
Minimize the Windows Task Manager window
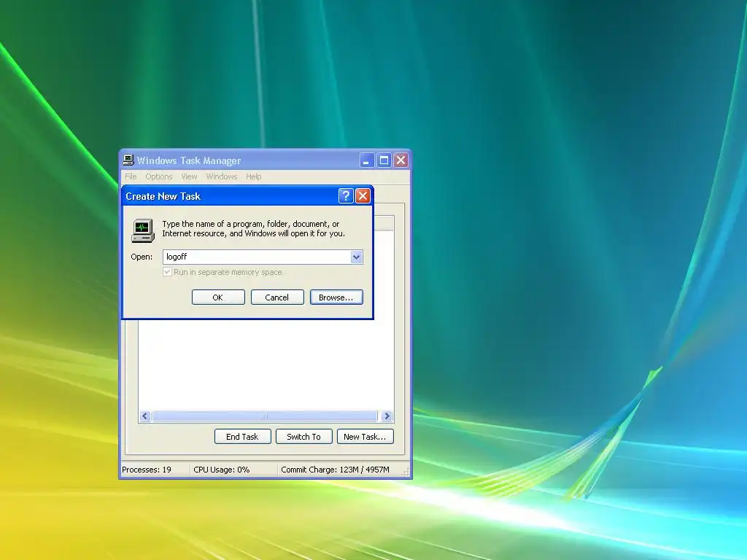click(367, 160)
